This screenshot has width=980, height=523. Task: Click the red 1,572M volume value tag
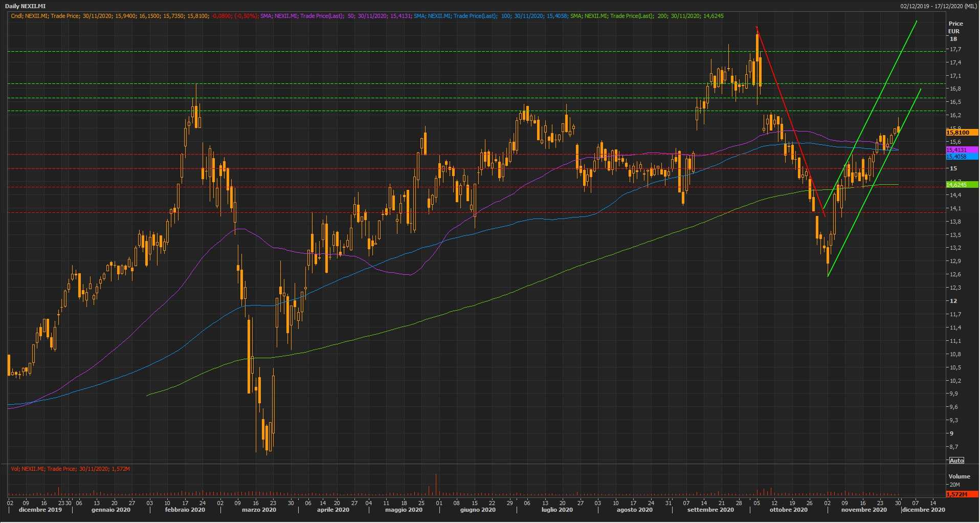pos(956,494)
